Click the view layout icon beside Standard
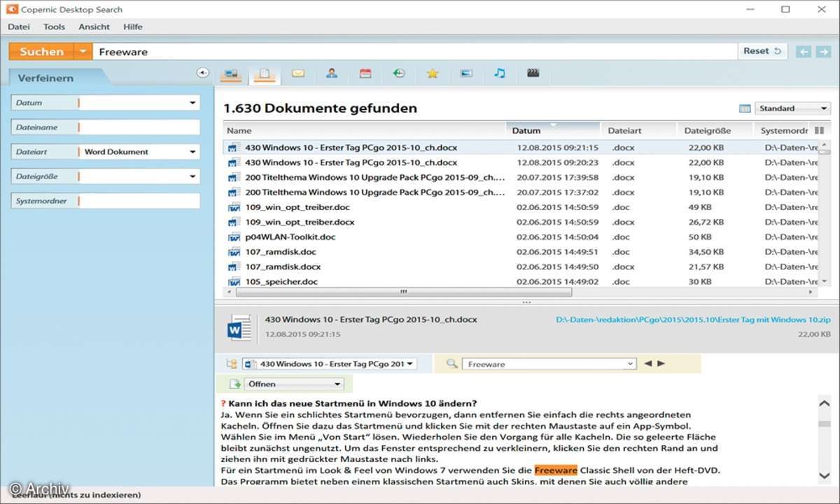840x504 pixels. point(745,108)
